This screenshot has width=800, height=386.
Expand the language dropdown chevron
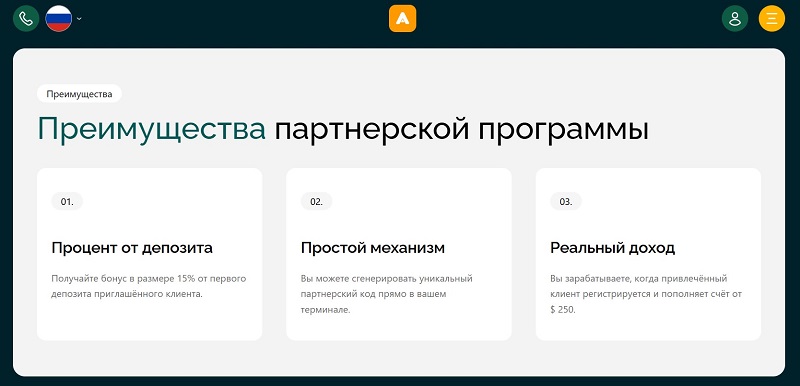click(x=79, y=19)
